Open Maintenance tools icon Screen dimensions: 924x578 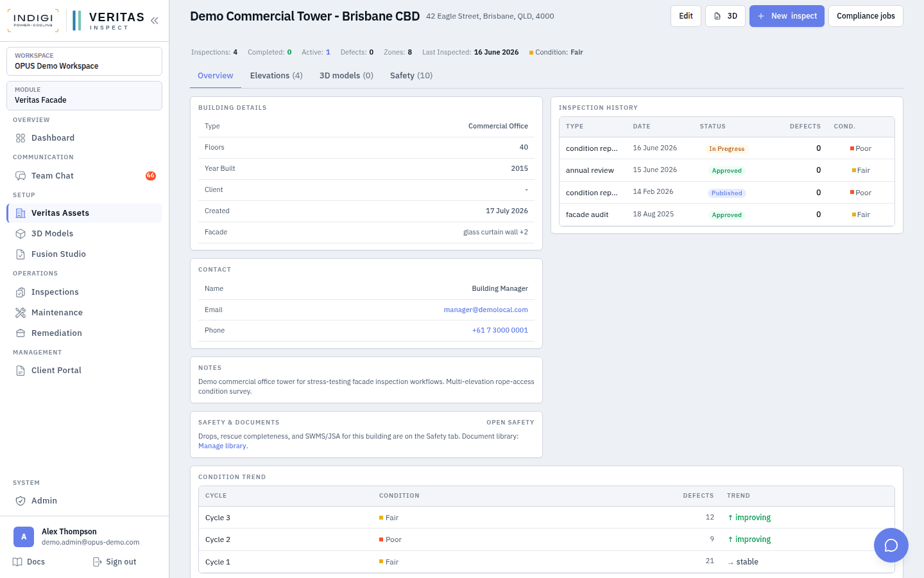coord(21,313)
